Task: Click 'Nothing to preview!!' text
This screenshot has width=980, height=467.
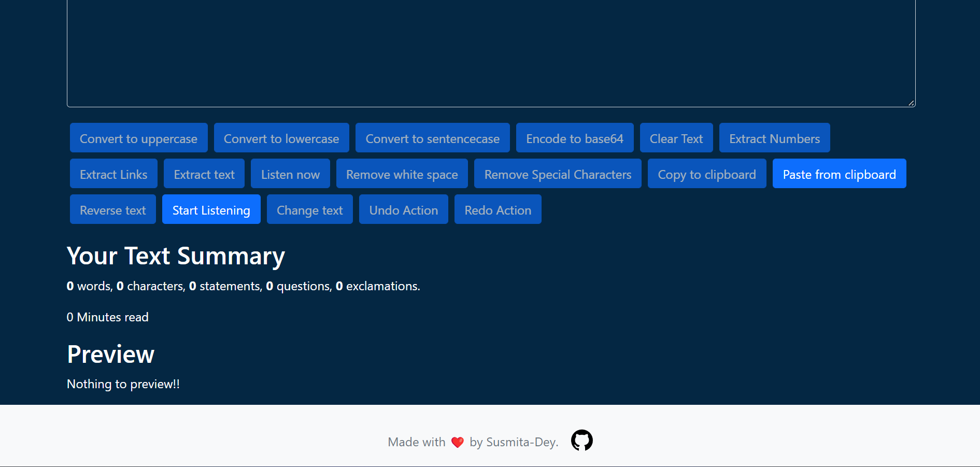Action: 123,384
